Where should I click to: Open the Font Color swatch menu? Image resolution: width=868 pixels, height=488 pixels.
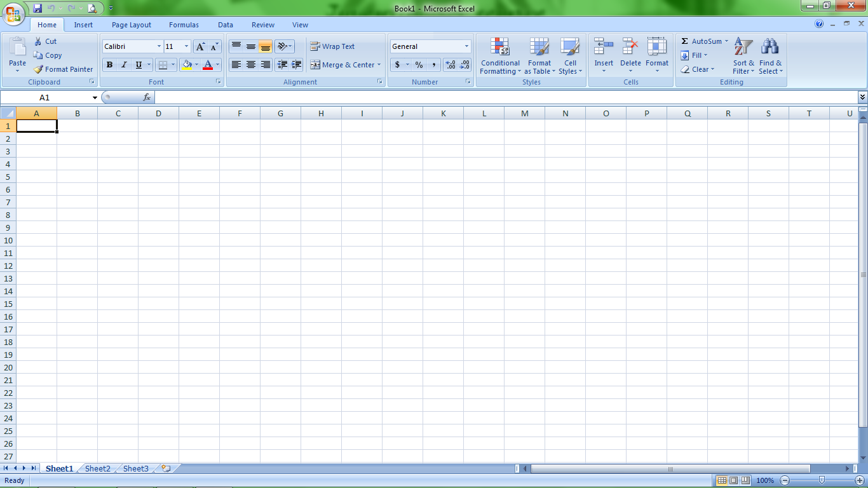pyautogui.click(x=217, y=65)
